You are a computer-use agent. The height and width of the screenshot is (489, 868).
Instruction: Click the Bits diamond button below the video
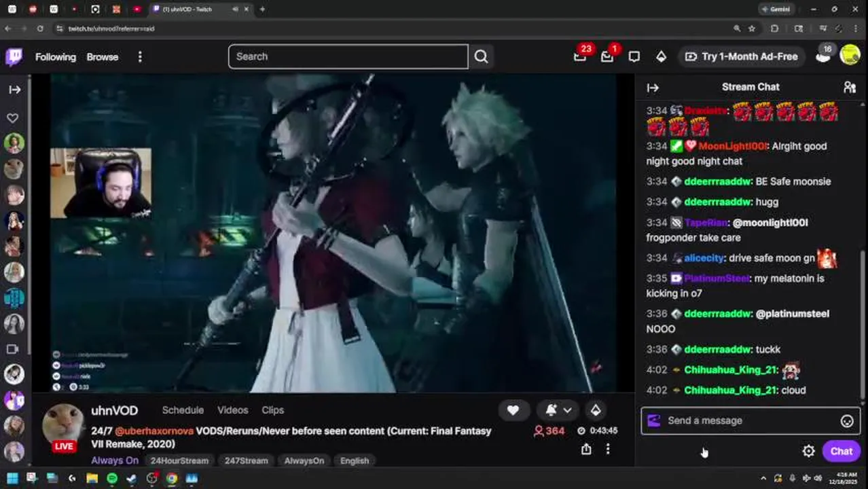click(x=596, y=410)
